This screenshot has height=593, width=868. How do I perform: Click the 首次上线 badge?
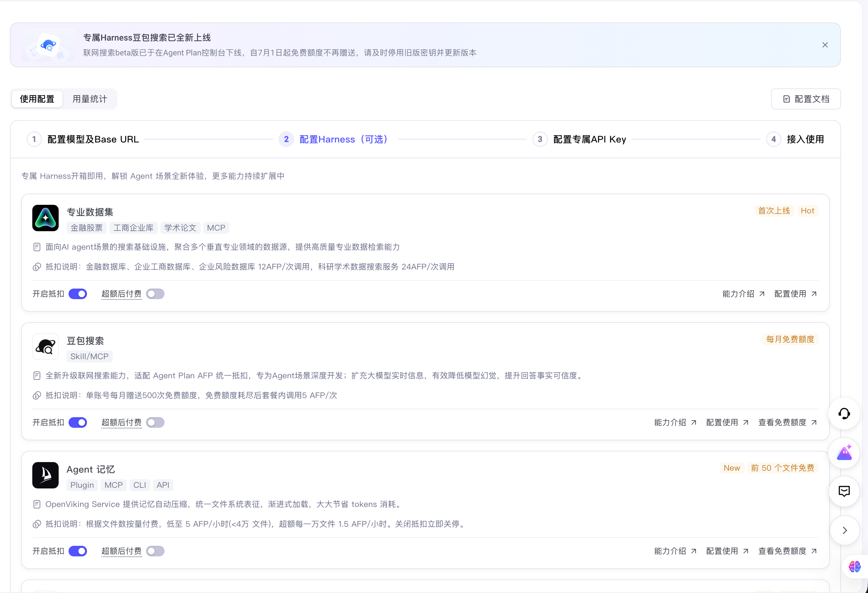pos(774,210)
